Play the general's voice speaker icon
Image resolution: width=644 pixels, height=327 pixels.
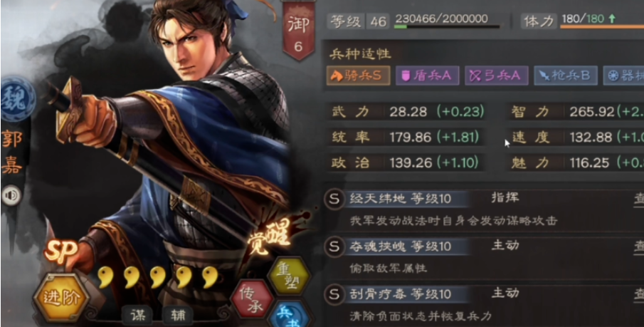coord(11,196)
